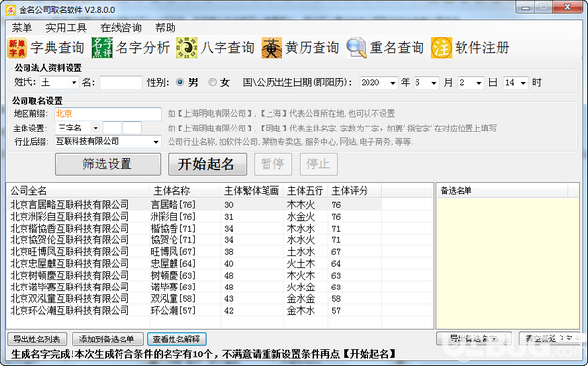Click the 备选名单 list header
Screen dimensions: 588x366
503,191
